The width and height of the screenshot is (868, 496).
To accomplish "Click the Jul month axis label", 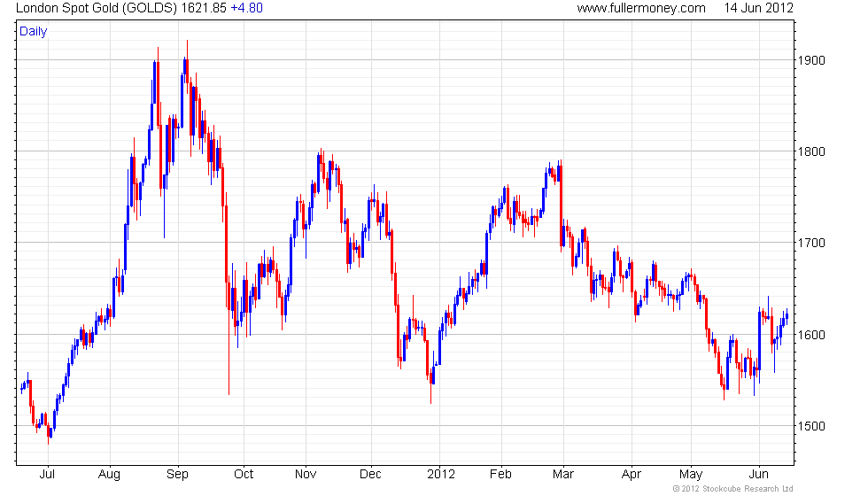I will (47, 475).
